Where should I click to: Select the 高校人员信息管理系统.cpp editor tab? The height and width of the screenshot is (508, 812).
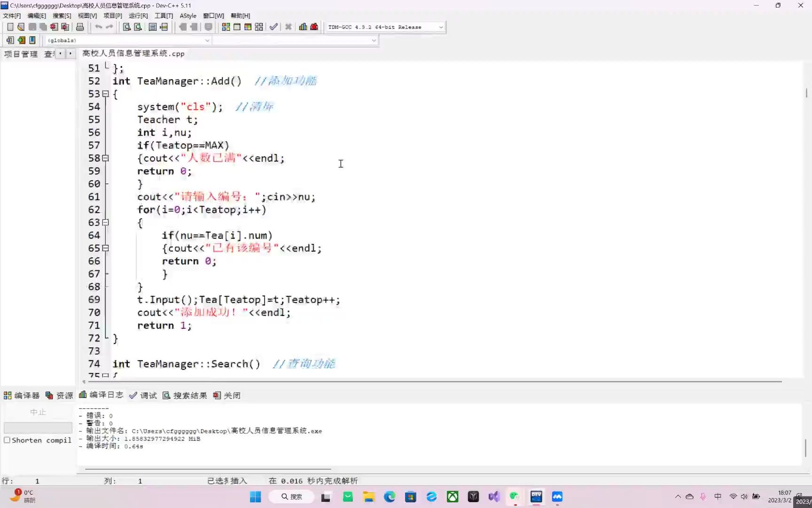[x=133, y=54]
